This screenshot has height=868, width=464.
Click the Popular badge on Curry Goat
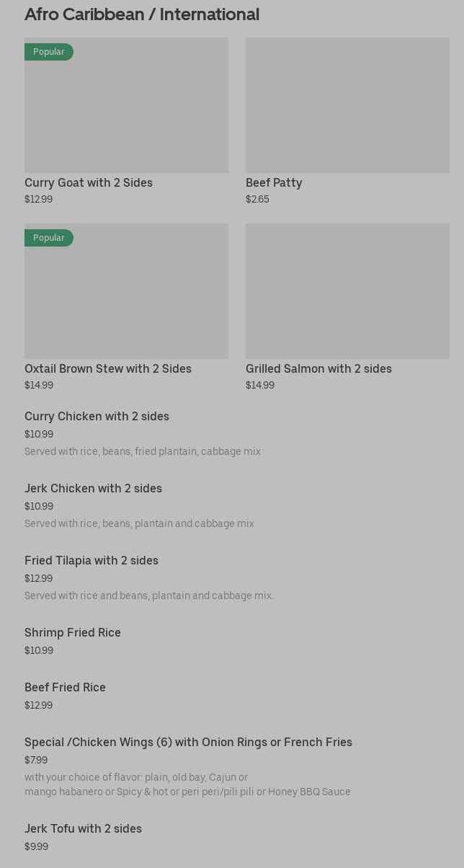(x=48, y=52)
